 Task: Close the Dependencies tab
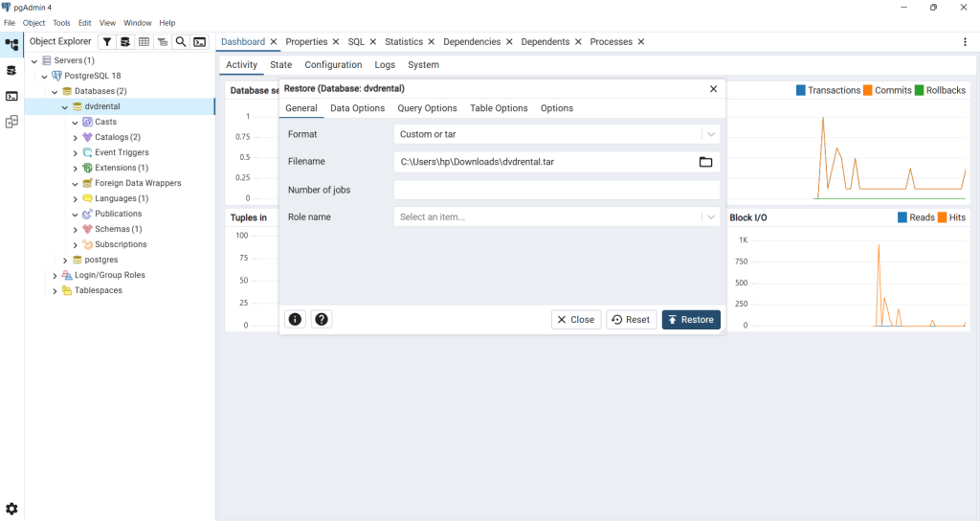pyautogui.click(x=509, y=42)
